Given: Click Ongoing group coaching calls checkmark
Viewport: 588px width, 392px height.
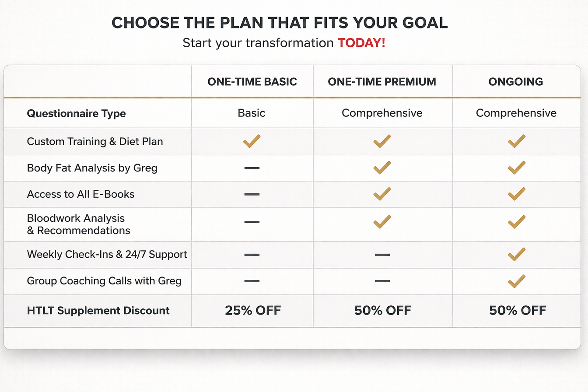Looking at the screenshot, I should [516, 281].
